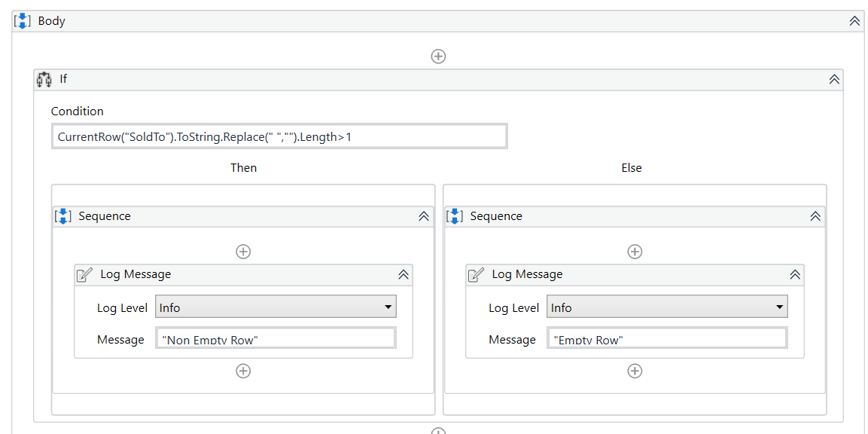Click the Then Sequence icon
868x434 pixels.
pos(63,216)
